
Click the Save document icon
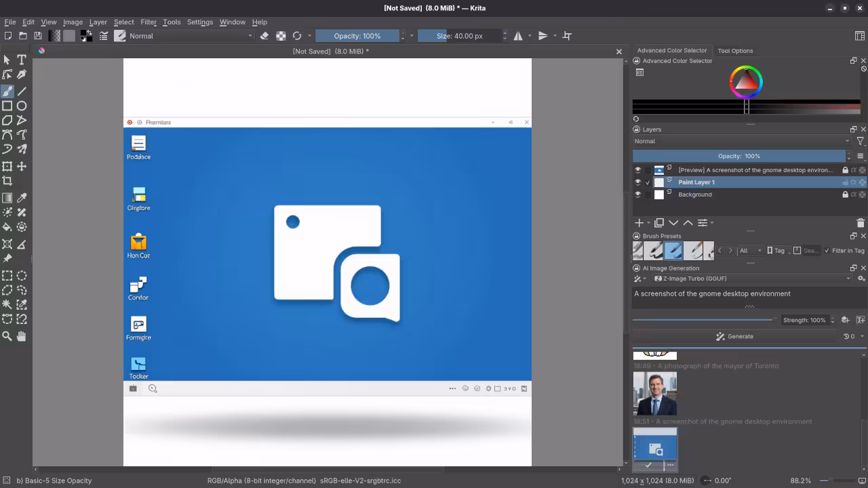[38, 35]
